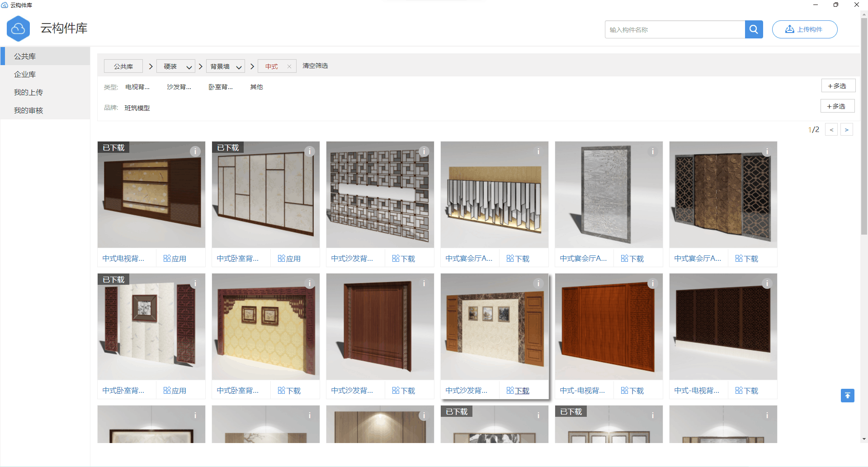Show info for first-row 中式卧室背... item
This screenshot has height=467, width=868.
coord(310,151)
